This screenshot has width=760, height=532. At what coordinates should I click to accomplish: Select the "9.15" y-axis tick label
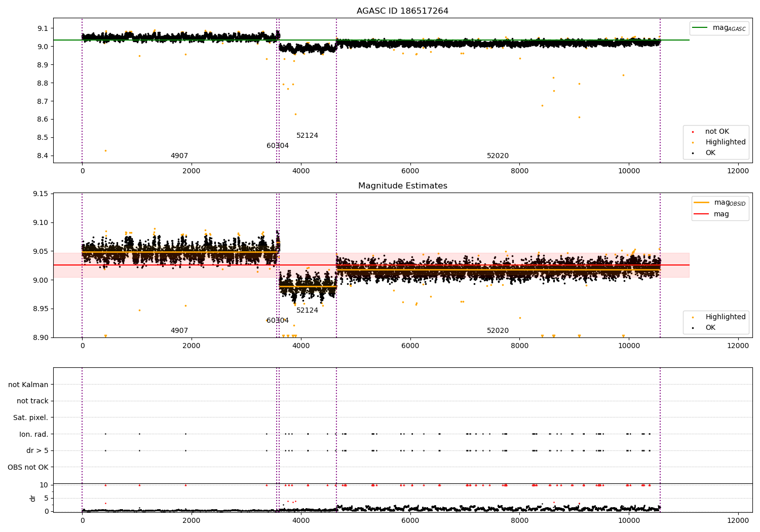point(41,194)
